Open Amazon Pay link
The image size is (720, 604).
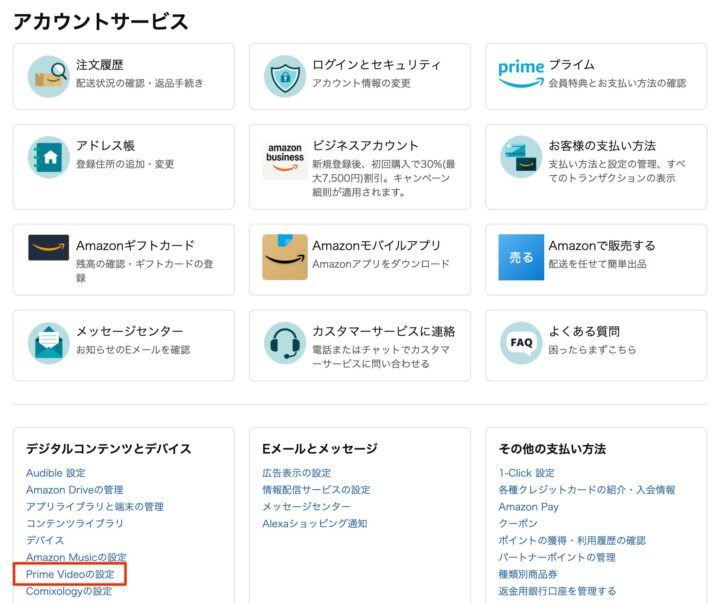pos(529,507)
